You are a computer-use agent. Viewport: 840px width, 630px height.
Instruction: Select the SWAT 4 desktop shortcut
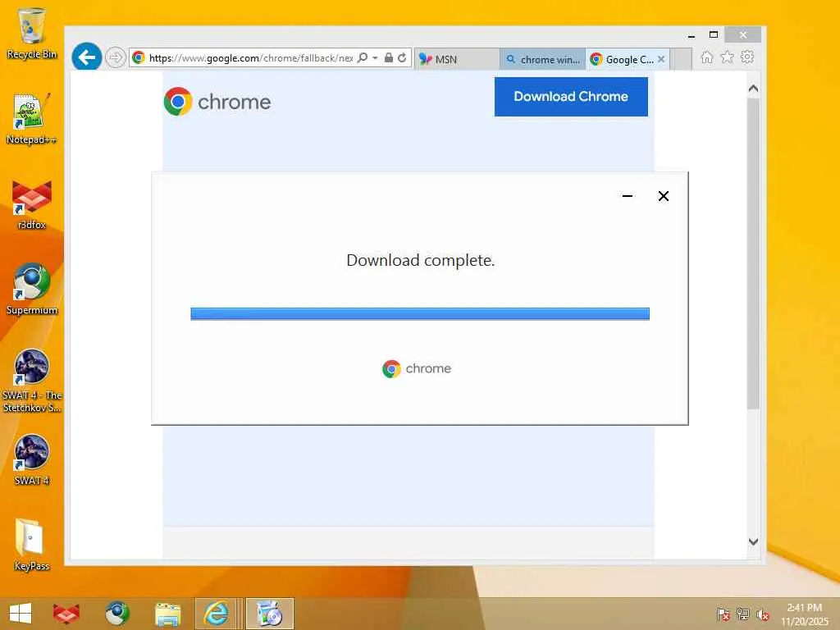click(x=32, y=460)
